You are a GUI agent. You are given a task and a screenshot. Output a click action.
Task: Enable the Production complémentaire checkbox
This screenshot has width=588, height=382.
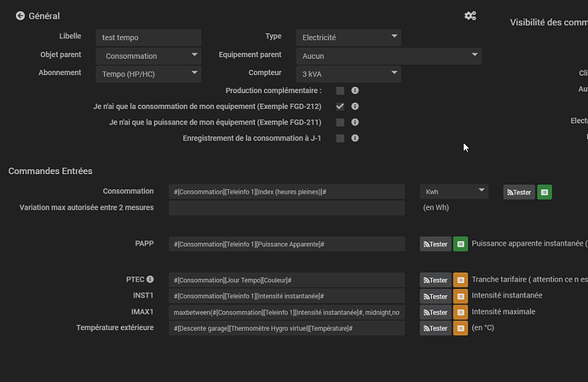coord(340,90)
